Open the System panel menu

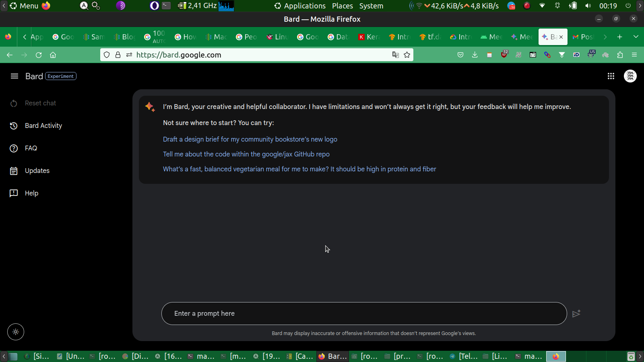click(x=371, y=6)
